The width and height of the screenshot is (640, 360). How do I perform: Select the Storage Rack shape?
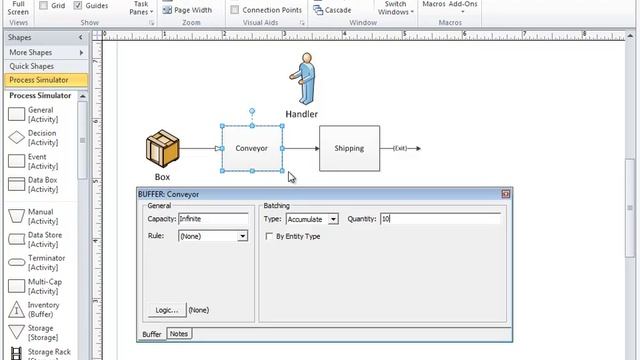40,353
